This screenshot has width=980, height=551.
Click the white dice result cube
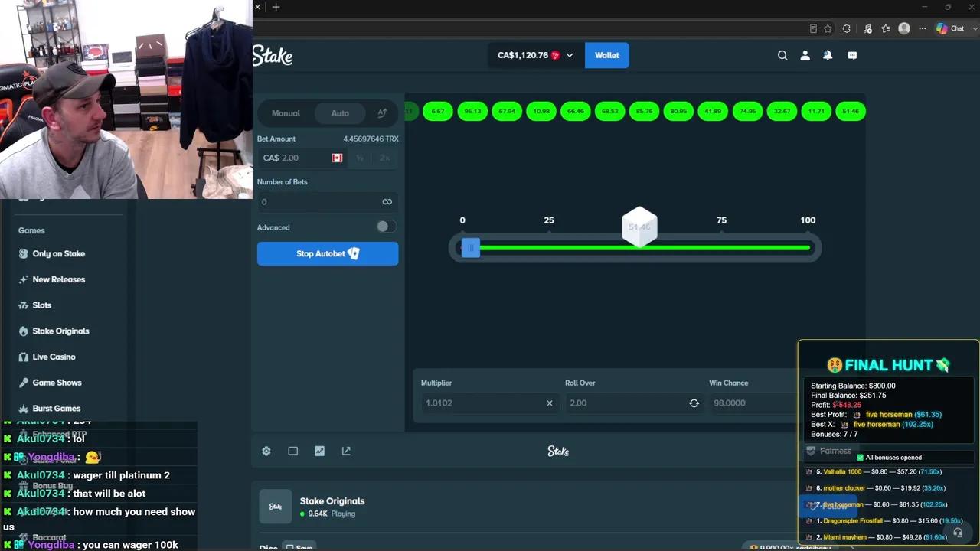[x=639, y=227]
